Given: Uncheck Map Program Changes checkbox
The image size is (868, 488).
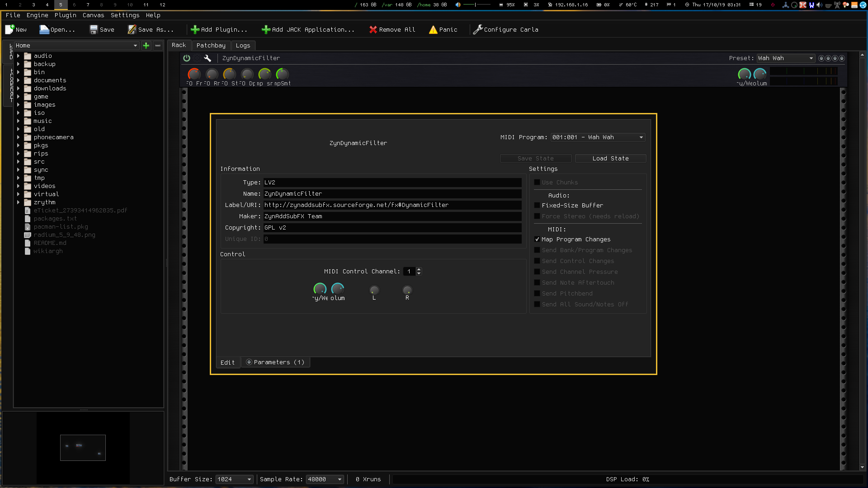Looking at the screenshot, I should click(x=537, y=239).
